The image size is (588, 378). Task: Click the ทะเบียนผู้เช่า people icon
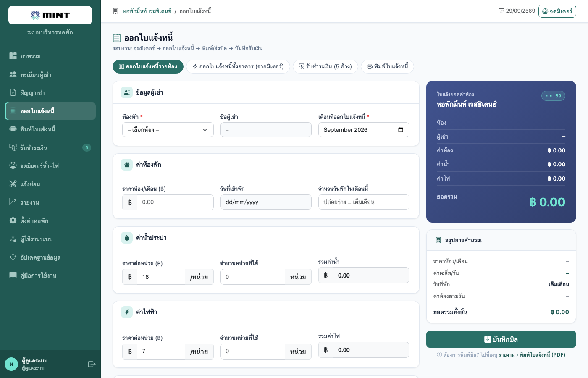pyautogui.click(x=13, y=74)
